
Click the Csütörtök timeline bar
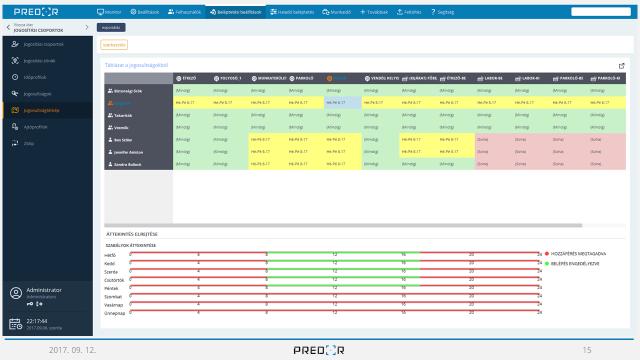[x=335, y=278]
